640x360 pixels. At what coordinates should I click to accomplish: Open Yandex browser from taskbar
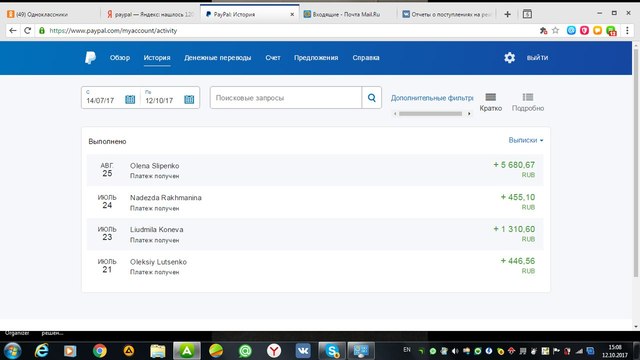click(x=274, y=351)
